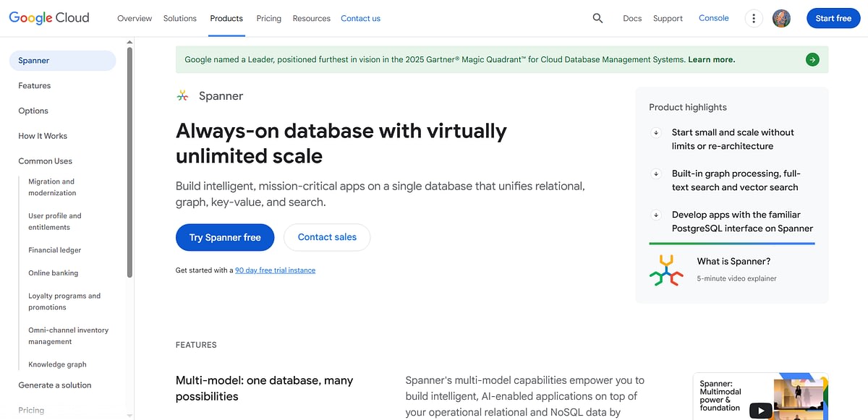The width and height of the screenshot is (868, 420).
Task: Click the sidebar scrollbar
Action: click(x=130, y=159)
